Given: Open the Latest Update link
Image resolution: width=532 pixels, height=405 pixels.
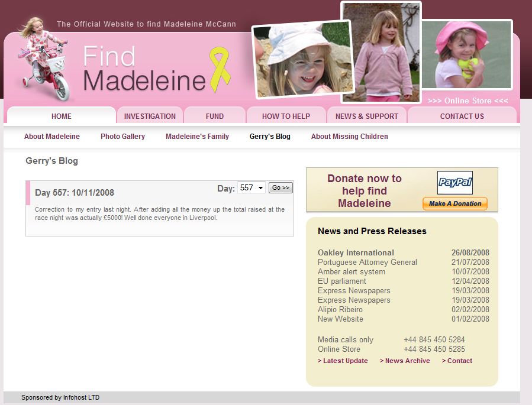Looking at the screenshot, I should point(343,361).
